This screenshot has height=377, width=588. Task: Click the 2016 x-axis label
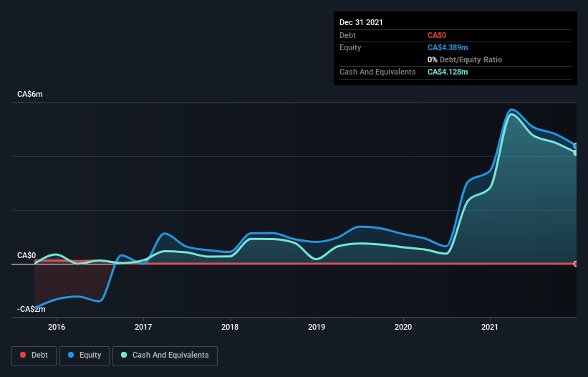(x=57, y=327)
